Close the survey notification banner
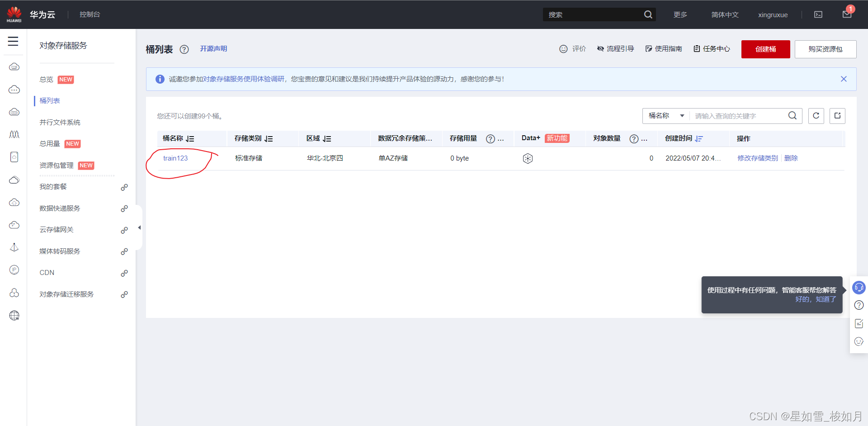The height and width of the screenshot is (426, 868). coord(844,79)
